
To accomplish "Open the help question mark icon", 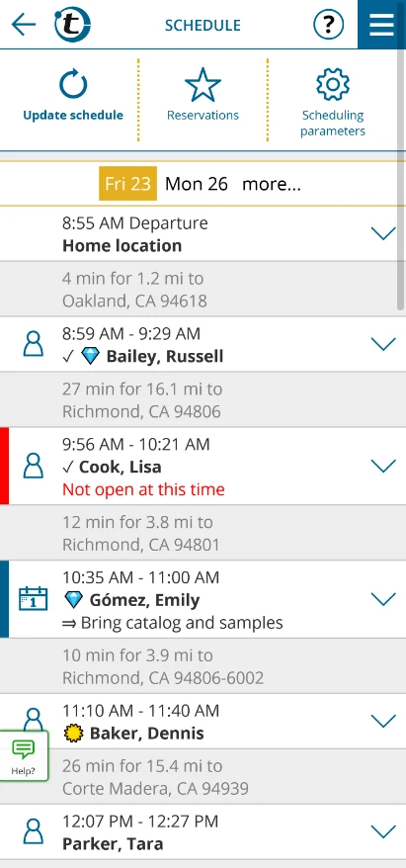I will (329, 25).
